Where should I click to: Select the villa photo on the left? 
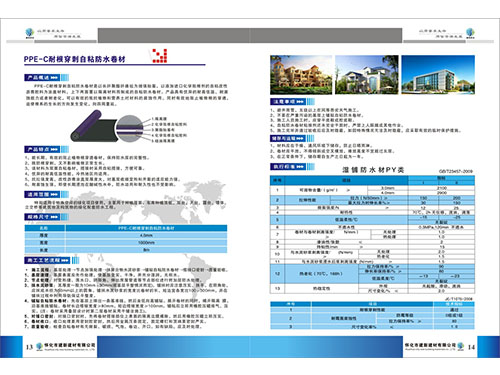click(301, 75)
